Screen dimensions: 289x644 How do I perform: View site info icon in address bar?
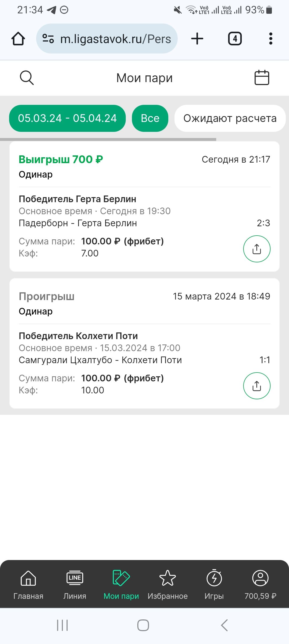48,39
